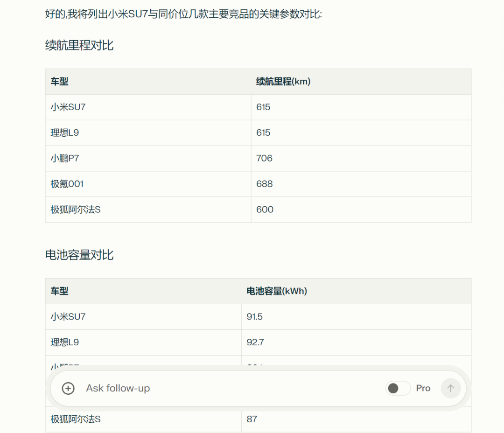Click 续航里程(km) column header

pos(283,82)
